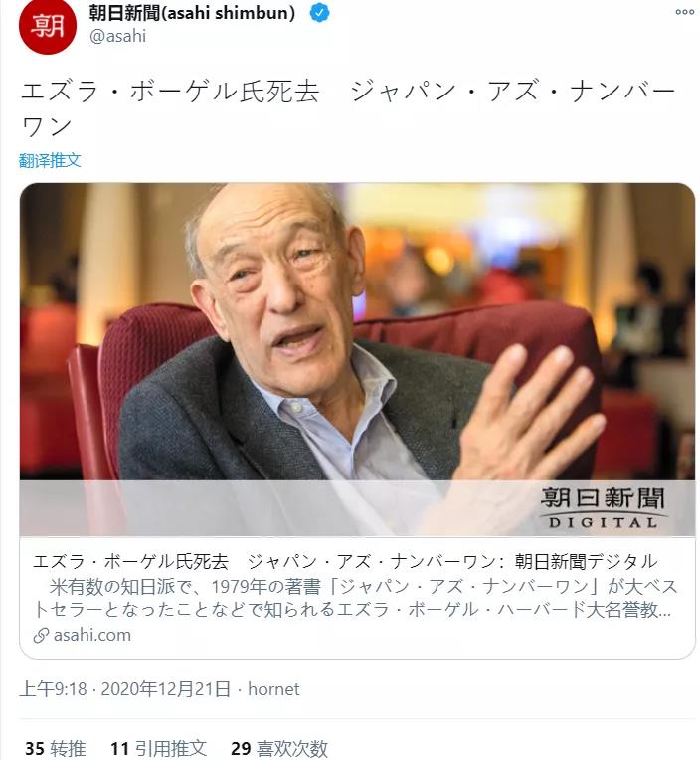Open the article photo of the man
This screenshot has height=760, width=700.
coord(357,359)
